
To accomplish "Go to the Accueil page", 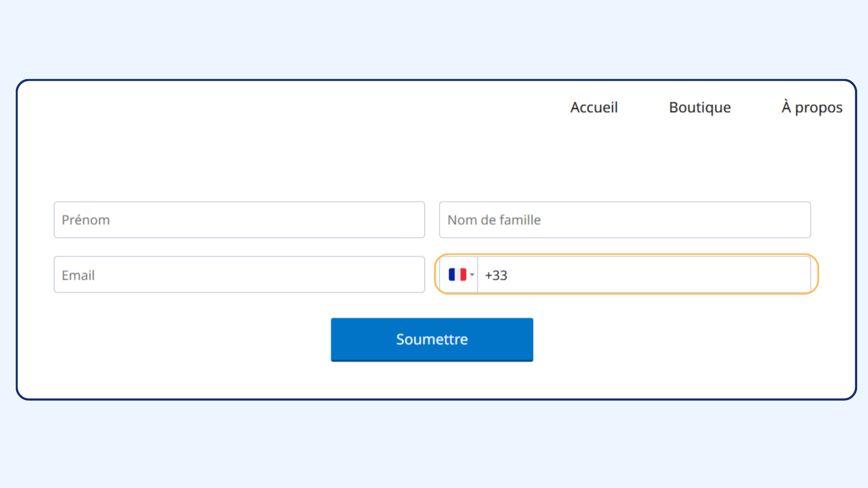I will [x=594, y=108].
